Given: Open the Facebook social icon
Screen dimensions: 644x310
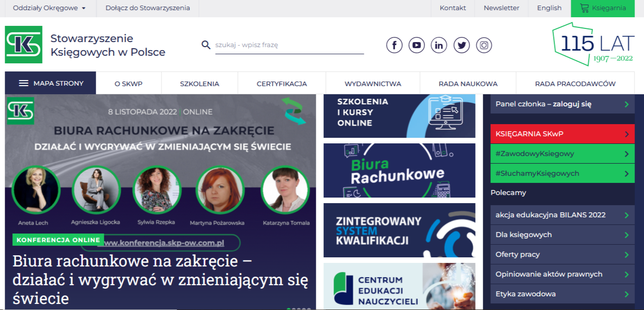Looking at the screenshot, I should pyautogui.click(x=394, y=45).
